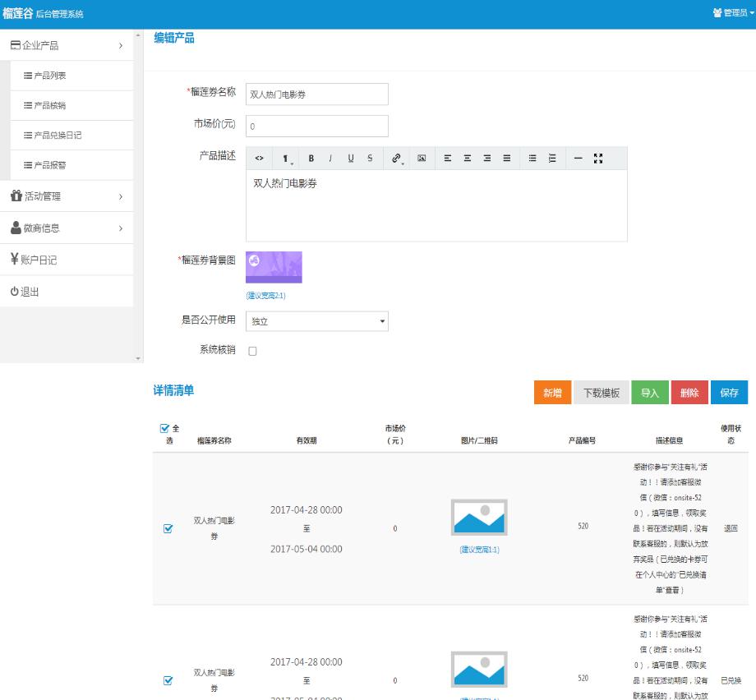756x700 pixels.
Task: Click the 使用状态 column header
Action: click(x=731, y=434)
